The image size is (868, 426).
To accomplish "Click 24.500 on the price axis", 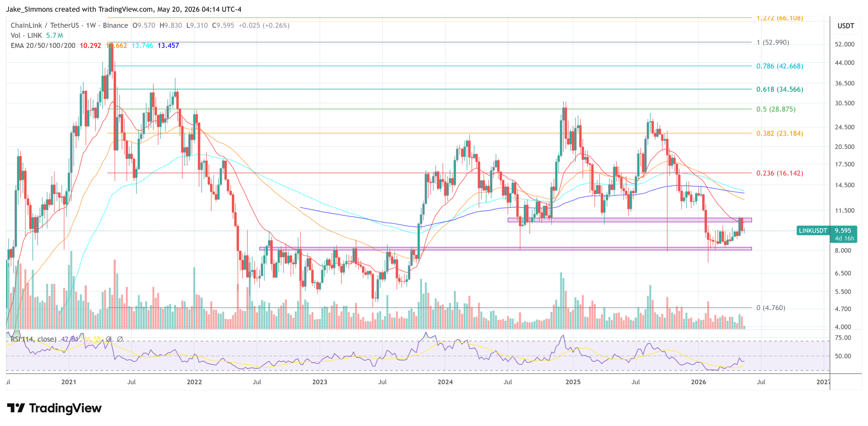I will click(845, 127).
